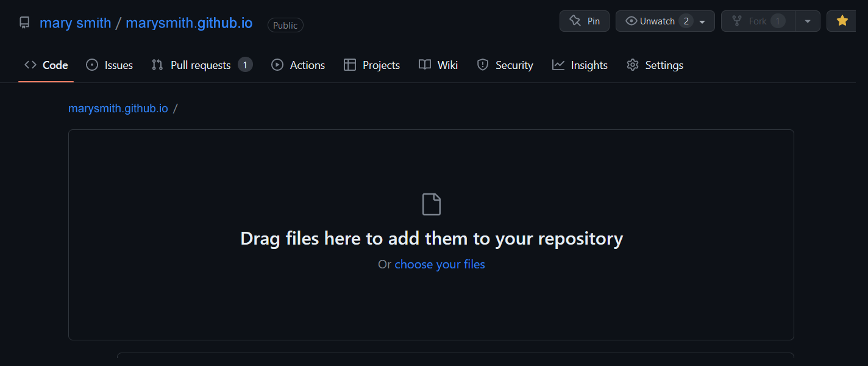
Task: Click the Drag files here heading
Action: pos(432,238)
